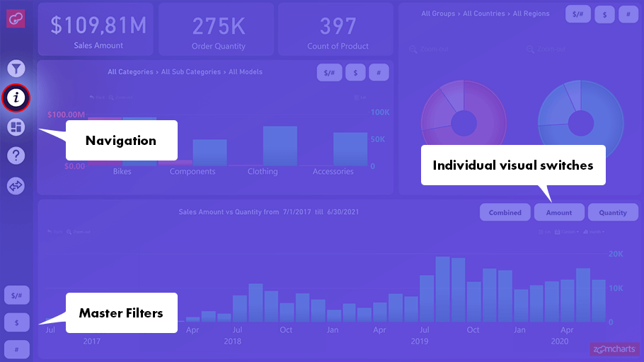Open the dashboard layout icon in sidebar

click(16, 127)
